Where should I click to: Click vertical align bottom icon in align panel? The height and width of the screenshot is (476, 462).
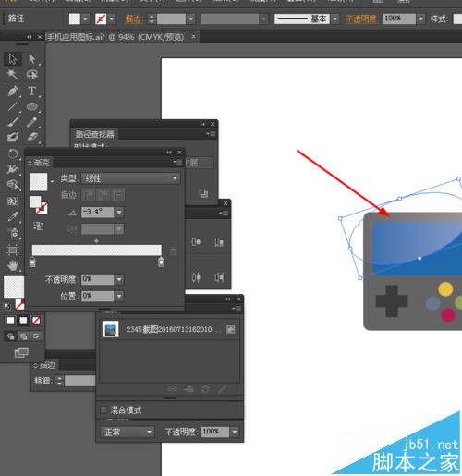tap(219, 242)
